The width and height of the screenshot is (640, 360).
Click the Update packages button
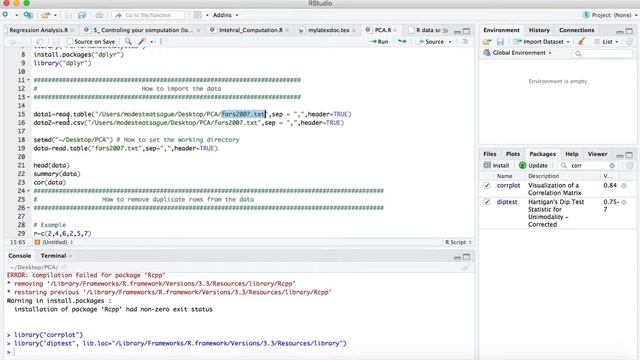(x=533, y=165)
